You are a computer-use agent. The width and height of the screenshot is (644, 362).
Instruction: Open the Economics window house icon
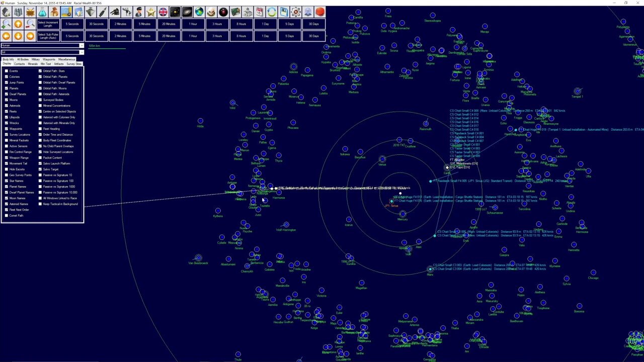click(x=6, y=12)
